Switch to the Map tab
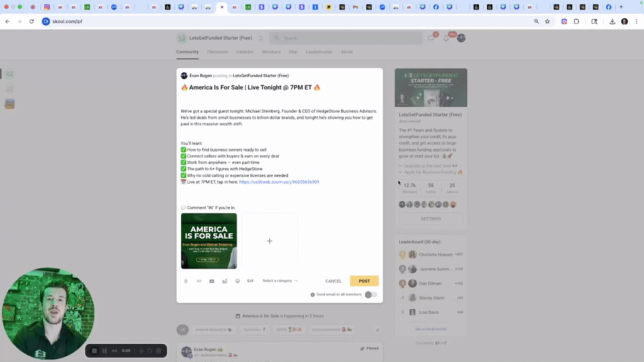Image resolution: width=644 pixels, height=362 pixels. click(x=293, y=52)
